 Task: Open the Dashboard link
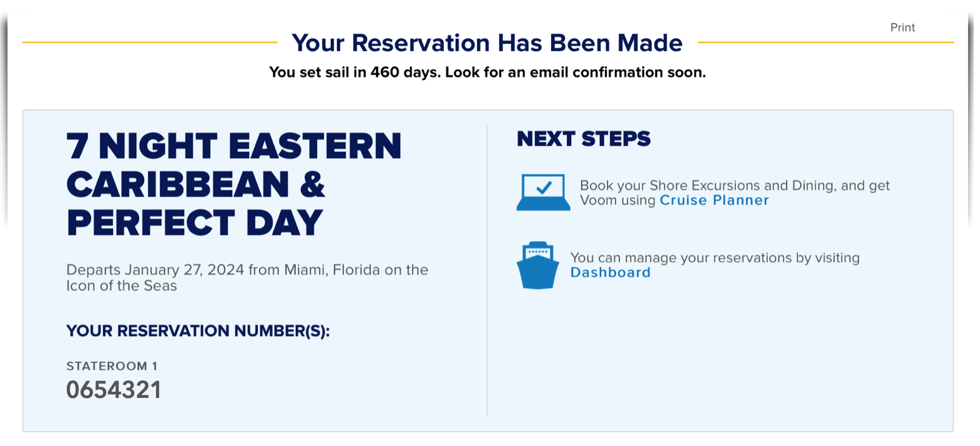pyautogui.click(x=610, y=272)
